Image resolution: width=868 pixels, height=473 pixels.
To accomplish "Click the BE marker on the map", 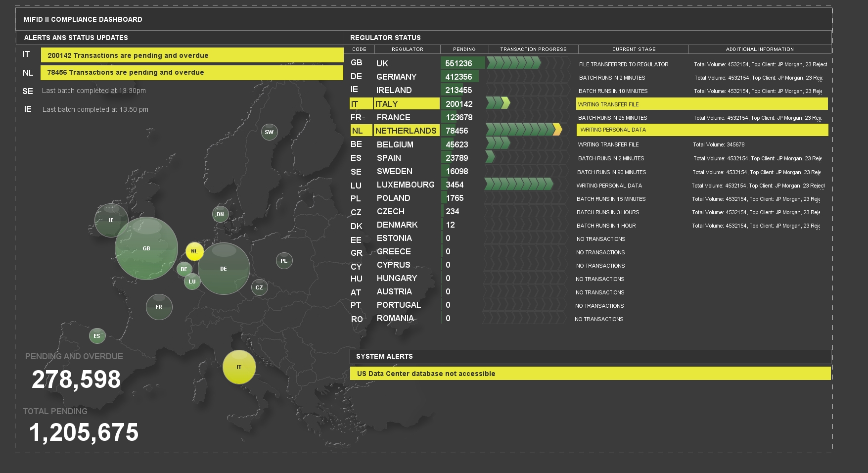I will (183, 269).
